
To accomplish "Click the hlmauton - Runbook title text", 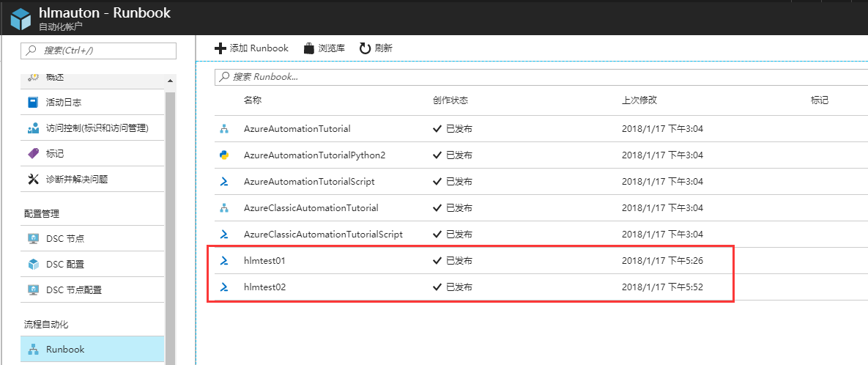I will [x=105, y=12].
